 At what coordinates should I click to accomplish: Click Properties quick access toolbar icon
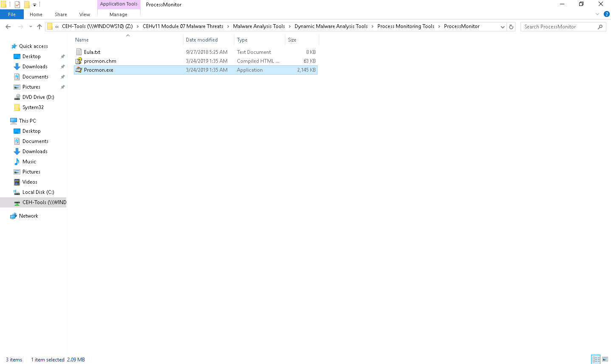(x=17, y=5)
